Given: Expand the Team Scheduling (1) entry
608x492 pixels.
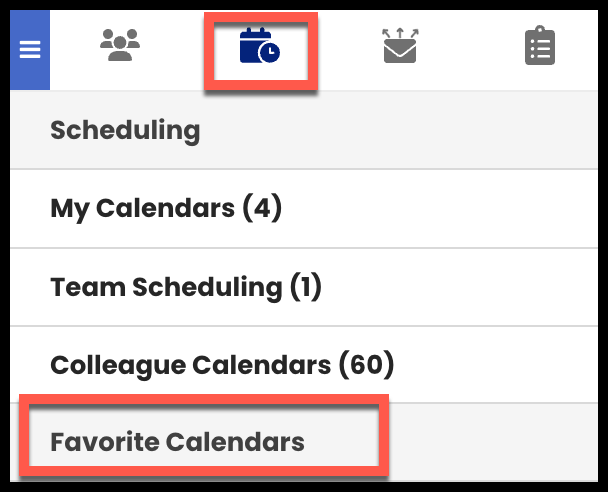Looking at the screenshot, I should tap(304, 287).
